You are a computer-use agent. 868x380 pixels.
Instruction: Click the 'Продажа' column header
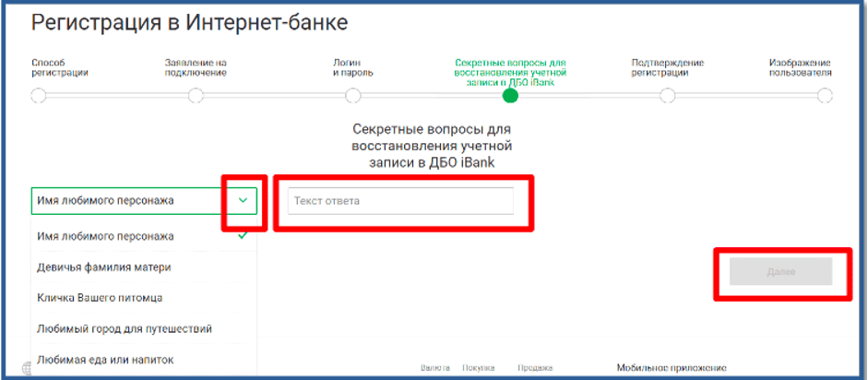coord(535,368)
